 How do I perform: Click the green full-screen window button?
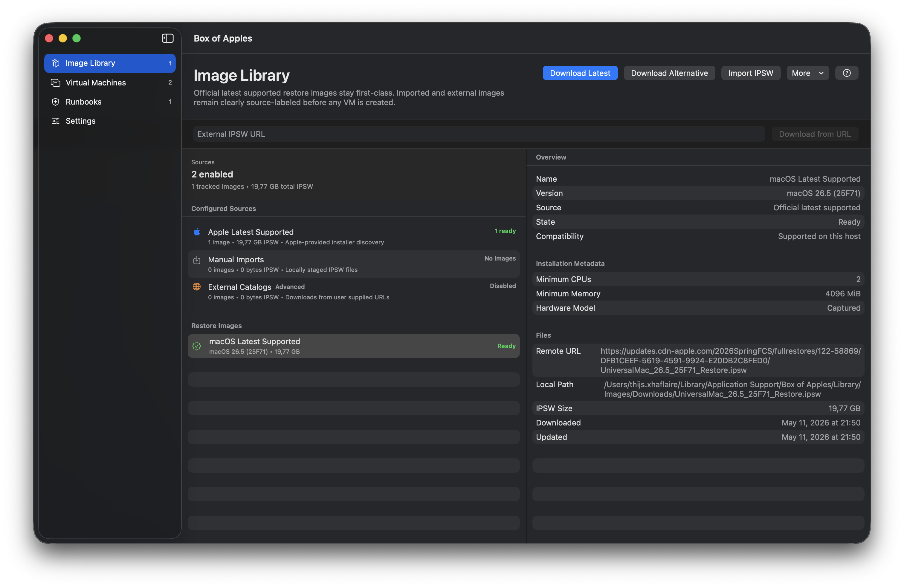[76, 38]
